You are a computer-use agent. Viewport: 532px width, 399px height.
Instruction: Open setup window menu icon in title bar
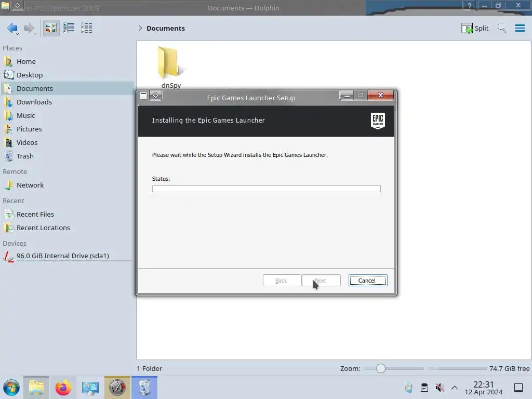pyautogui.click(x=143, y=96)
